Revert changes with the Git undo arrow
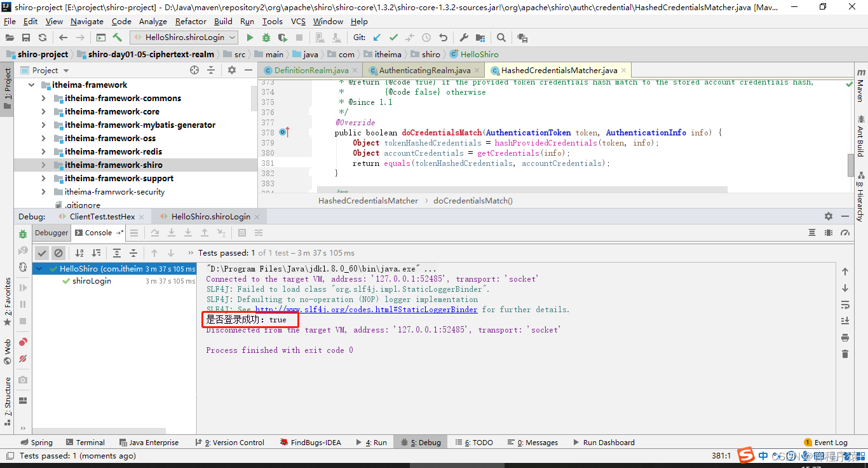This screenshot has width=868, height=468. 443,38
